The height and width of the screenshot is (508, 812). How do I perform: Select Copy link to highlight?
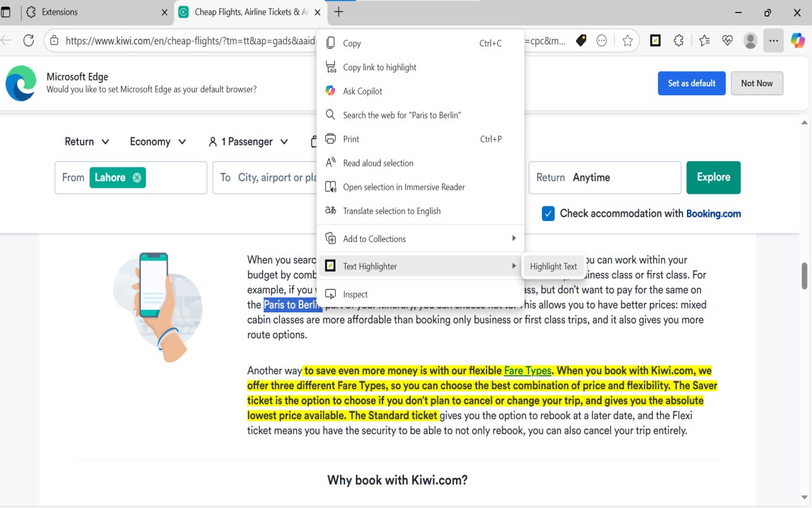coord(421,67)
